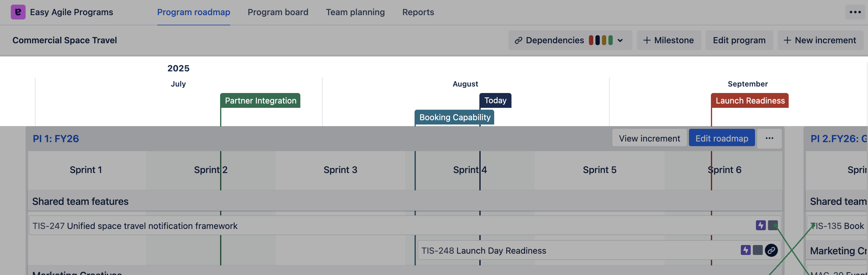Click the Edit roadmap button
Image resolution: width=868 pixels, height=275 pixels.
coord(721,138)
